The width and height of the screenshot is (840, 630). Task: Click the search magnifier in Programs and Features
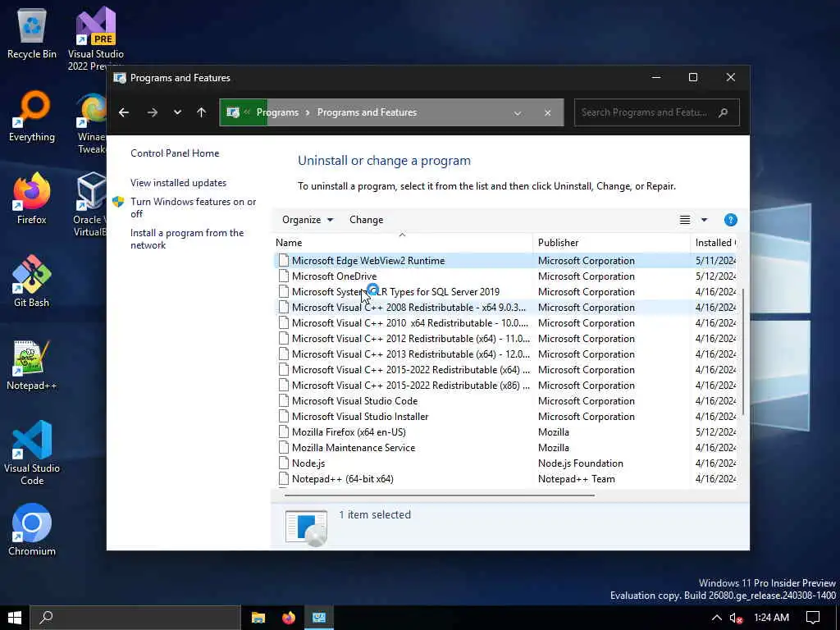coord(724,112)
